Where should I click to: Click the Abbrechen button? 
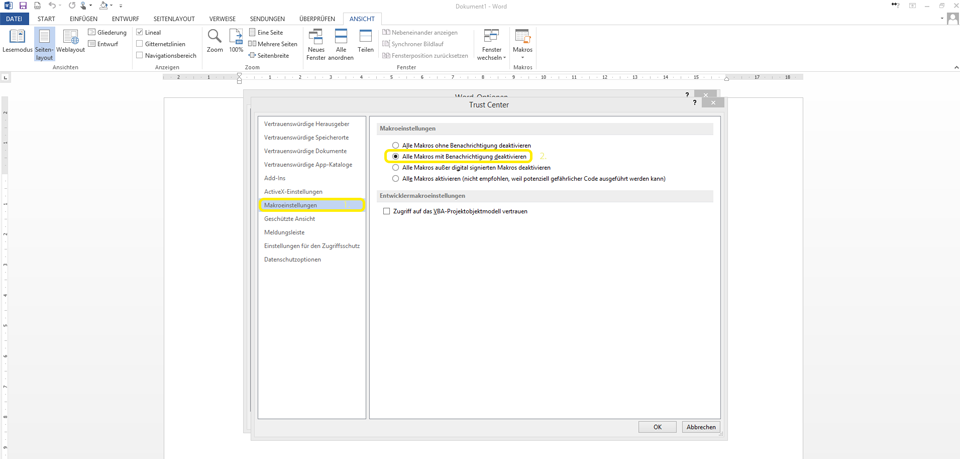pos(701,427)
